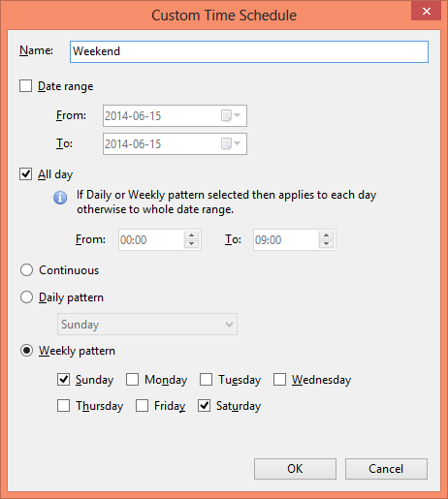Select the Daily pattern radio button
The image size is (448, 499).
click(26, 297)
